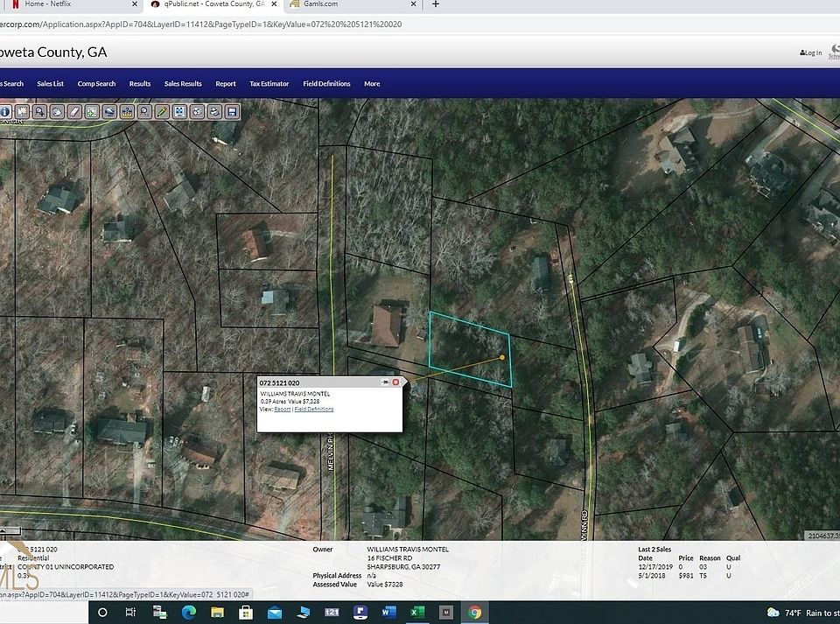Select the eraser tool in map toolbar
The height and width of the screenshot is (624, 840).
(x=74, y=111)
